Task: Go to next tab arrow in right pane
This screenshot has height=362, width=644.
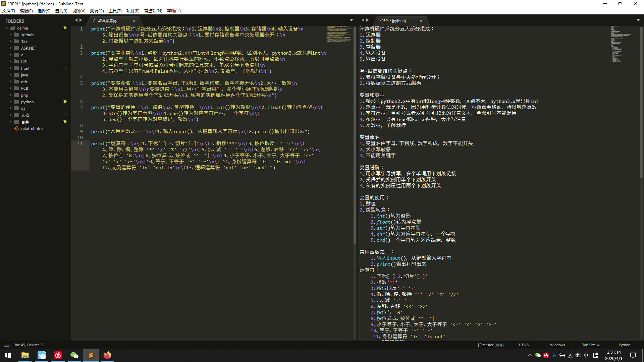Action: pos(367,20)
